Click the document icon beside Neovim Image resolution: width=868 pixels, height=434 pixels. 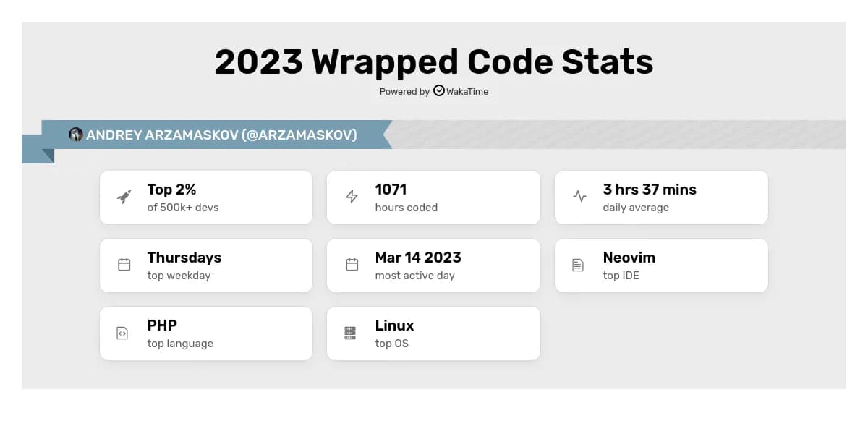pyautogui.click(x=578, y=265)
